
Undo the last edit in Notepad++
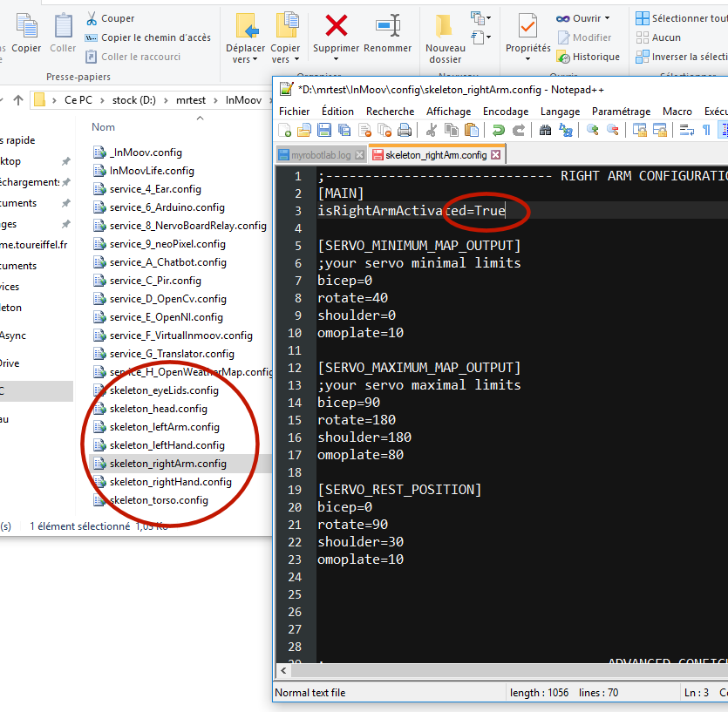click(499, 131)
